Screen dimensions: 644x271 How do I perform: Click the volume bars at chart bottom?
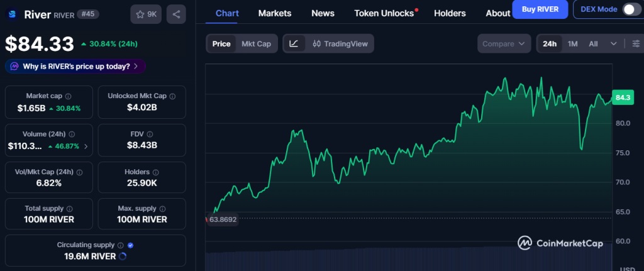click(409, 258)
